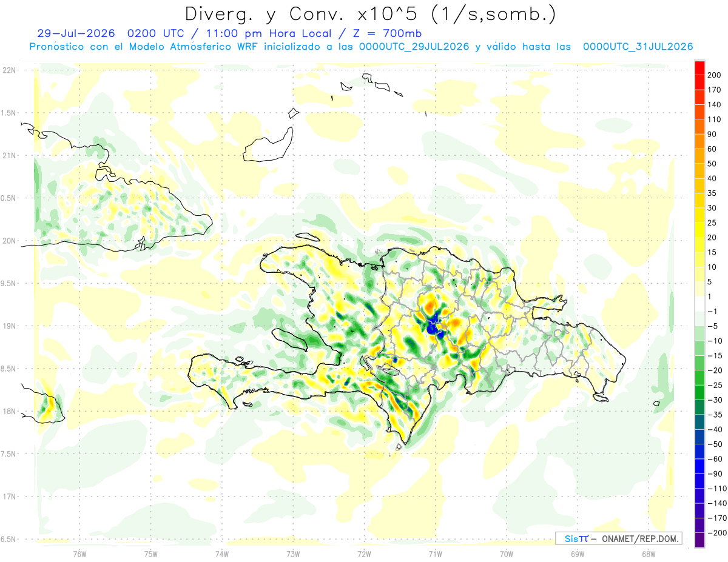Image resolution: width=728 pixels, height=562 pixels.
Task: Click the colorbar value '200'
Action: click(714, 75)
